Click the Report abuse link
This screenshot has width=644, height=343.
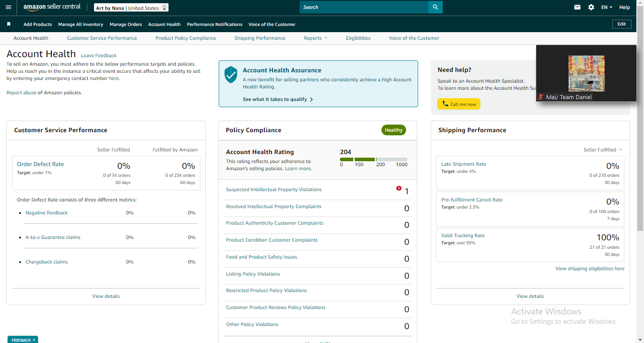pos(21,92)
